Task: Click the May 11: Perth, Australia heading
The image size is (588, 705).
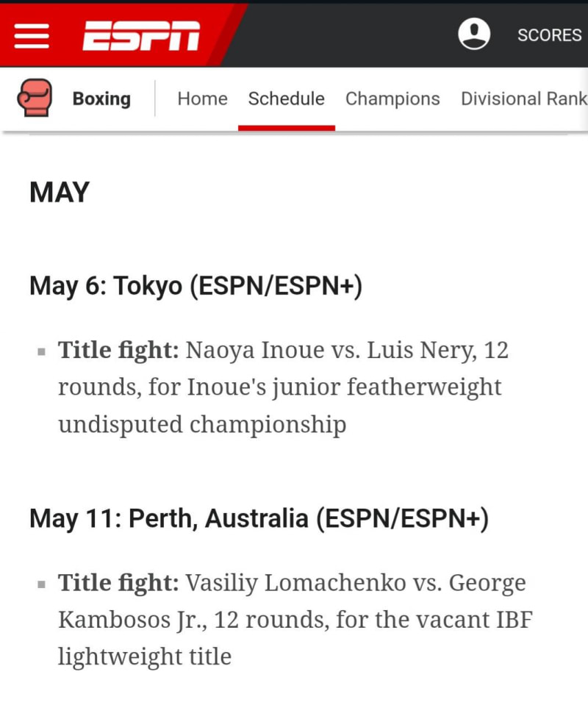Action: [x=259, y=518]
